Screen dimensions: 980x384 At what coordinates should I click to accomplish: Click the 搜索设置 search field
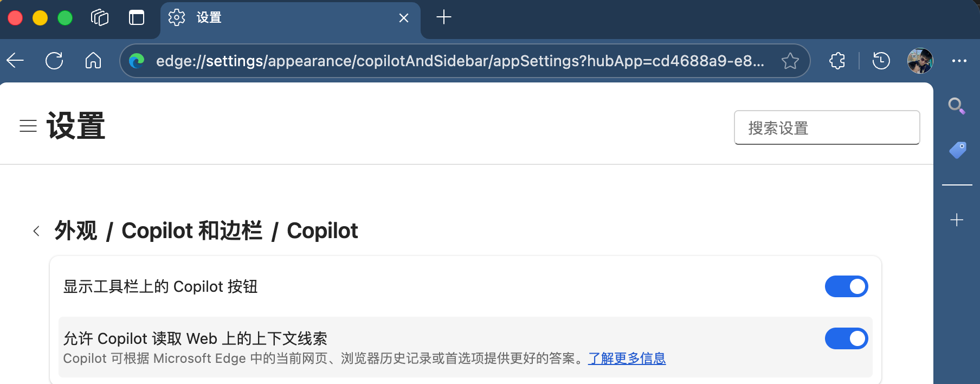point(827,128)
